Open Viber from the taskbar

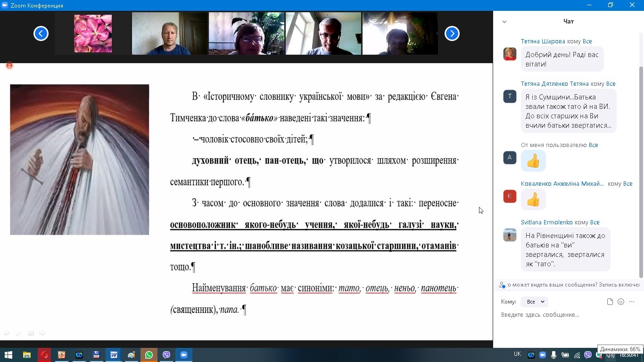click(166, 355)
